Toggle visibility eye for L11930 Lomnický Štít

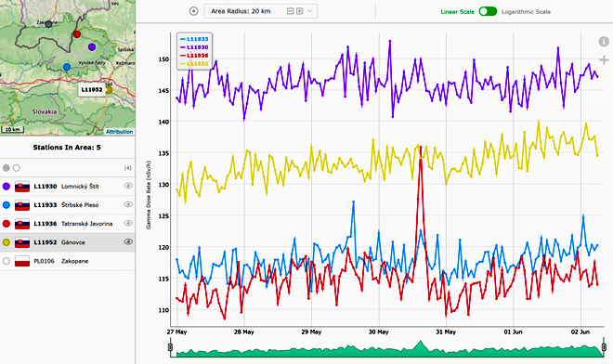128,186
